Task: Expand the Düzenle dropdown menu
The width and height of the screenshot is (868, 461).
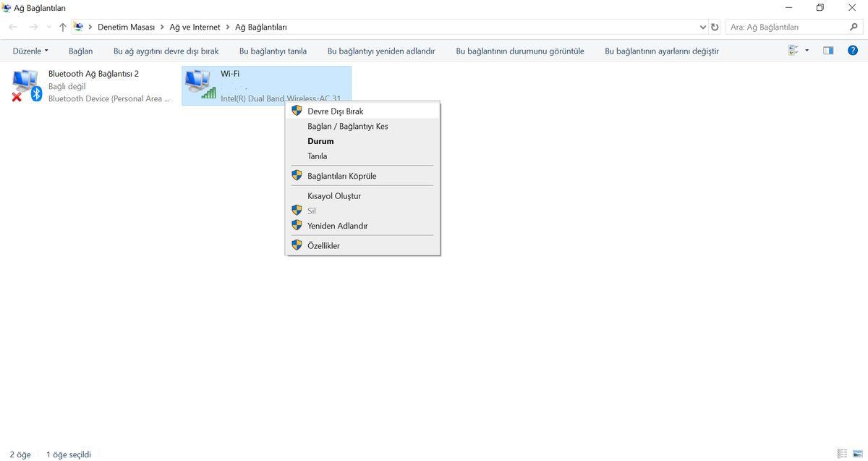Action: coord(30,51)
